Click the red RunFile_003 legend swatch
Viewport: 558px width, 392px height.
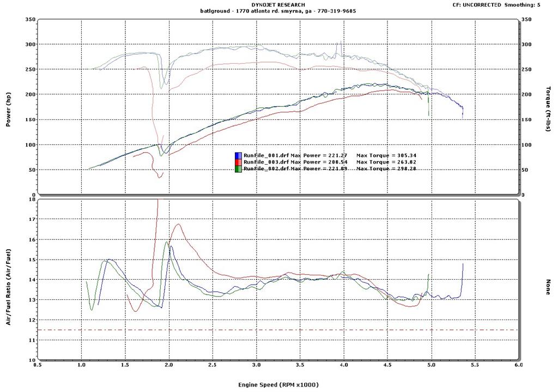[x=238, y=162]
